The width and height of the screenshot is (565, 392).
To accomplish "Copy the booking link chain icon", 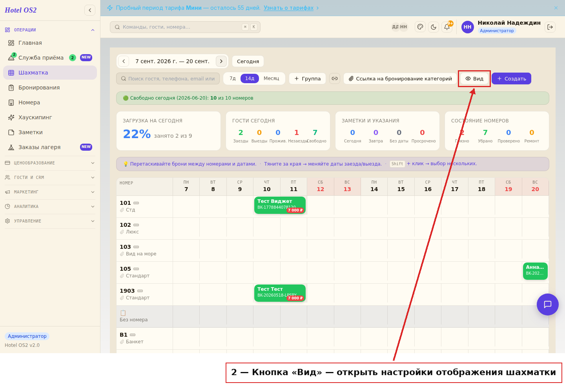I will [335, 78].
